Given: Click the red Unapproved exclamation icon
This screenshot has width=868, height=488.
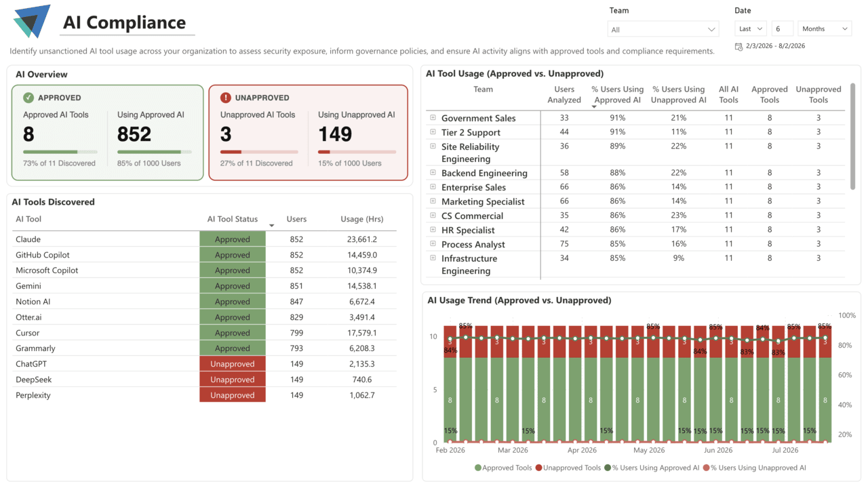Looking at the screenshot, I should [226, 98].
